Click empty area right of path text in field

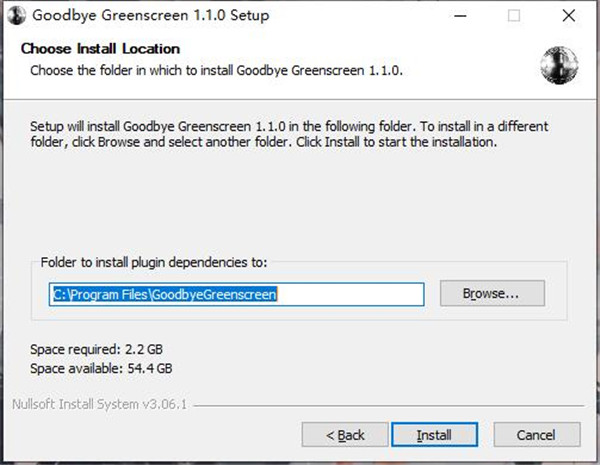350,294
